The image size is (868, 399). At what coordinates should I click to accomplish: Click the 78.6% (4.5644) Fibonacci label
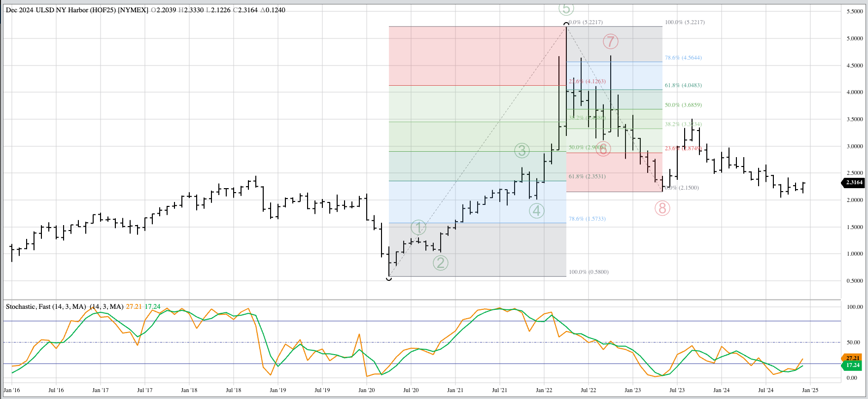click(x=683, y=58)
